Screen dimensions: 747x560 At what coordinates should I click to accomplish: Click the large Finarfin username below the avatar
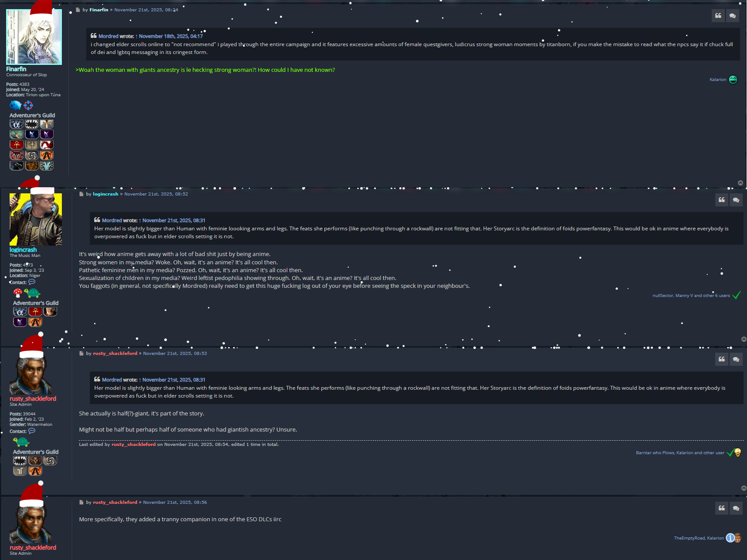pyautogui.click(x=16, y=69)
